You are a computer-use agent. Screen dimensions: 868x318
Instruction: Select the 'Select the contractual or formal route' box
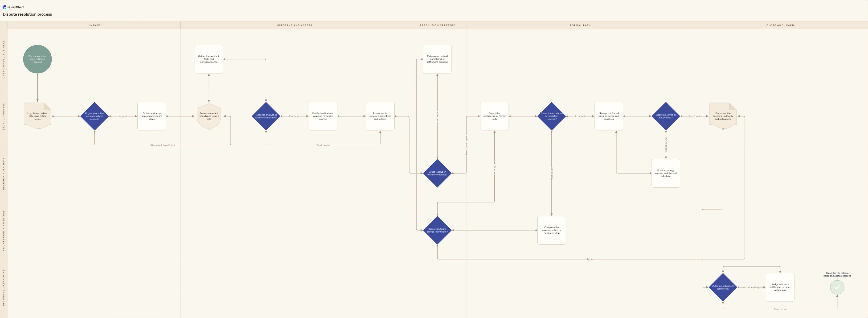click(x=494, y=116)
